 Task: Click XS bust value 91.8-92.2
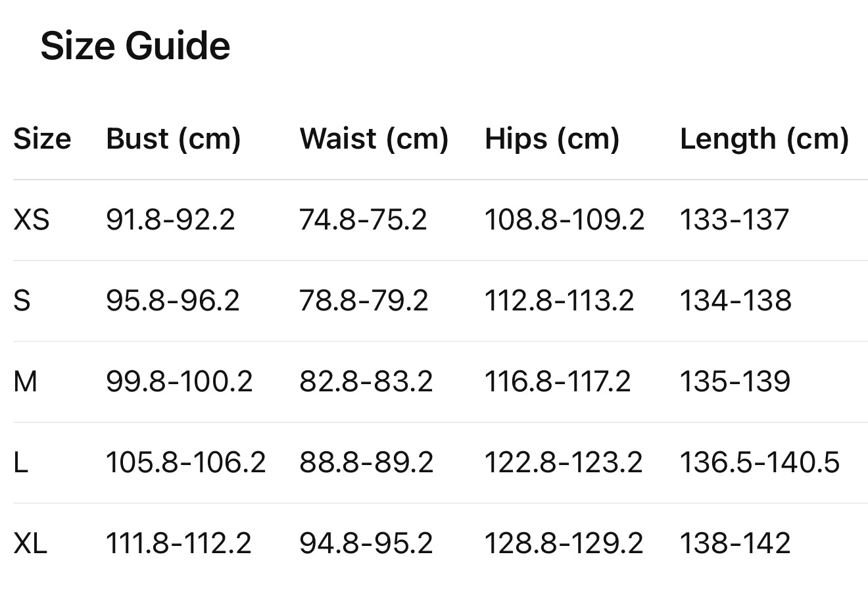(x=170, y=220)
